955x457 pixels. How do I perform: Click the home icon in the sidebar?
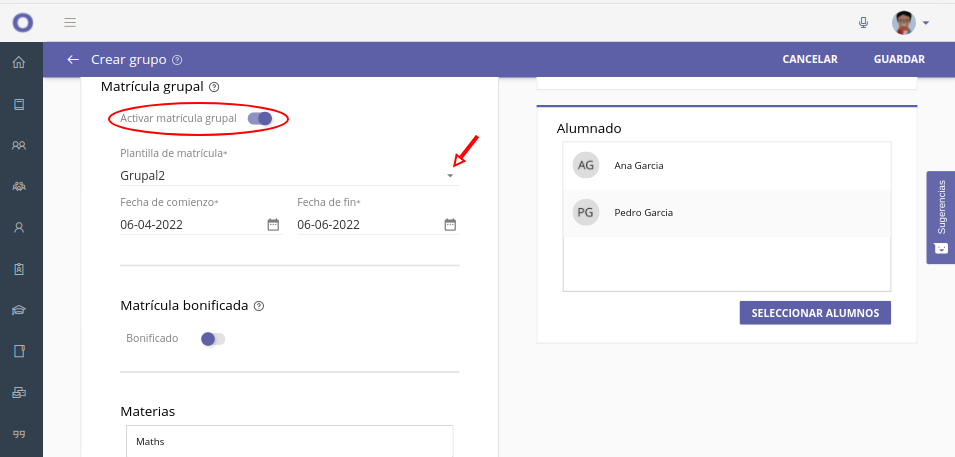[18, 63]
